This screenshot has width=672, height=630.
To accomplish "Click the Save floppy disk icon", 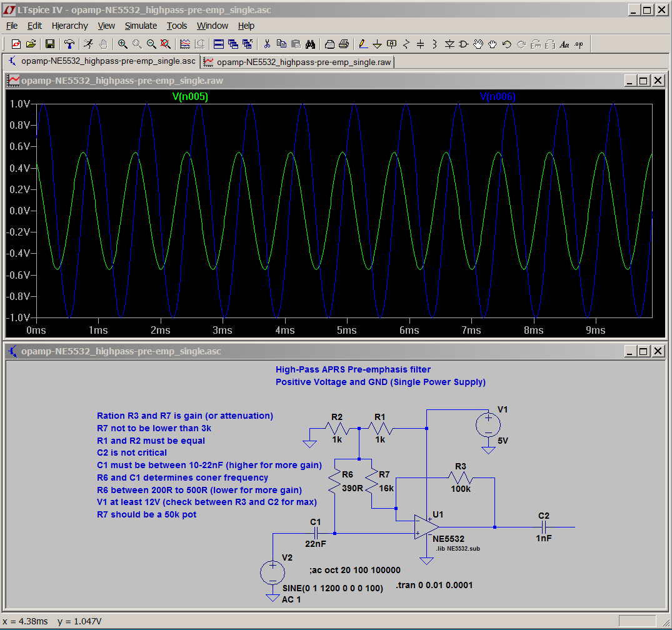I will tap(50, 44).
